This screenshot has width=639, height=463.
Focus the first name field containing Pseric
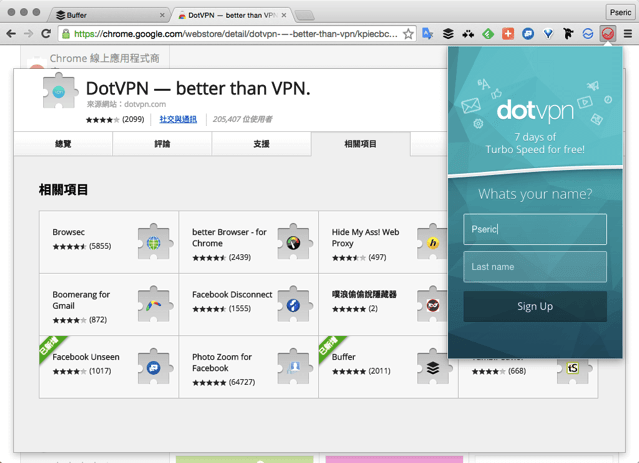tap(535, 229)
